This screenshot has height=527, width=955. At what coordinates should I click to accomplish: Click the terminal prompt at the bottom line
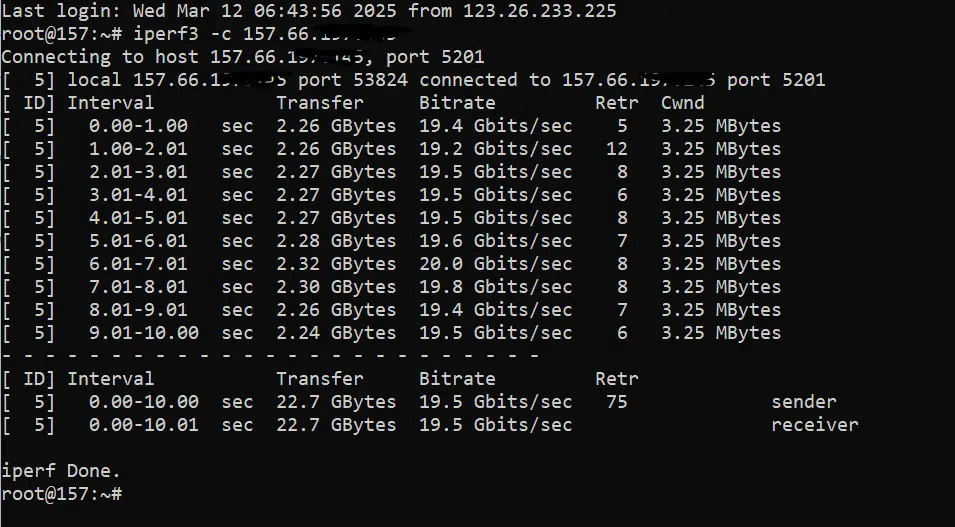coord(62,494)
